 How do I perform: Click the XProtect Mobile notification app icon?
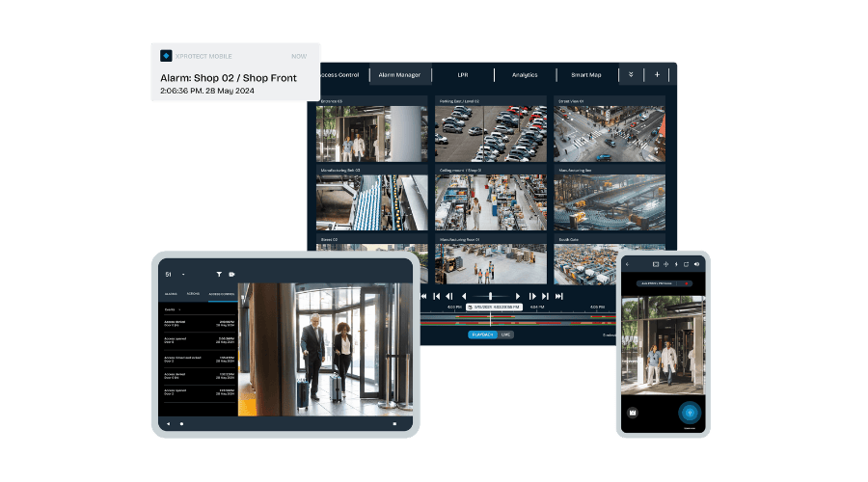pyautogui.click(x=166, y=56)
